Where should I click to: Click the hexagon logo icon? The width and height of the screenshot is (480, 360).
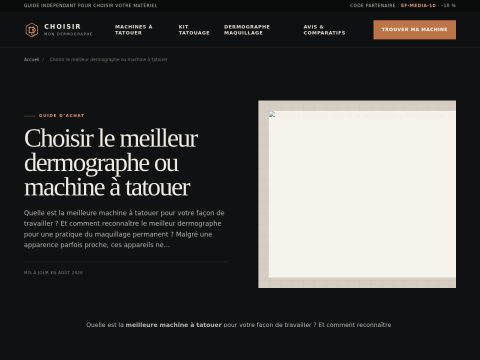point(32,30)
